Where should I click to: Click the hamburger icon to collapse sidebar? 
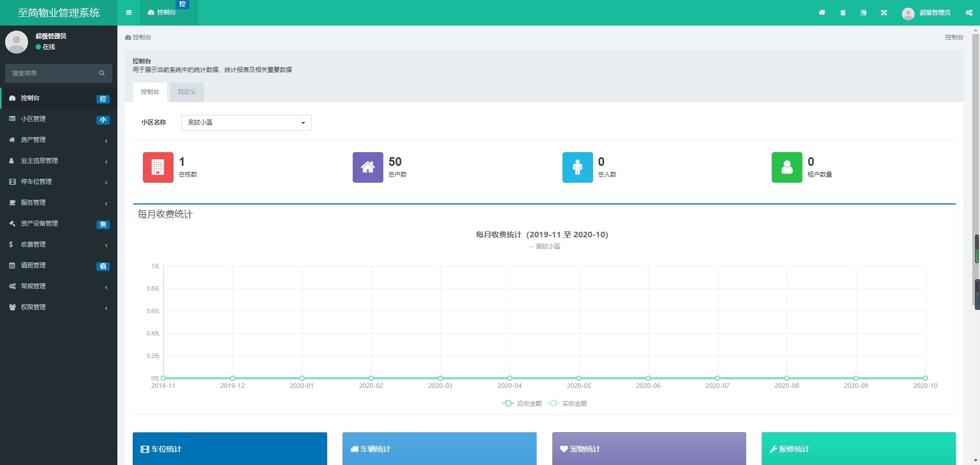coord(129,13)
